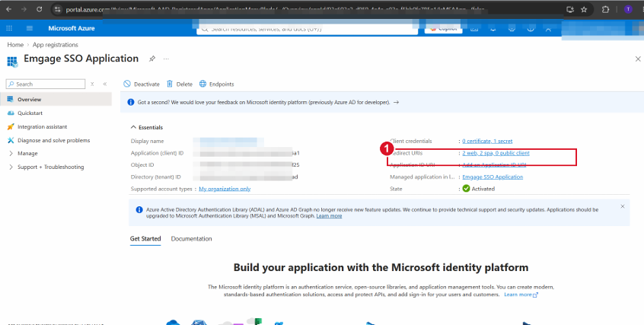This screenshot has width=644, height=325.
Task: Focus the Azure global search box
Action: click(x=308, y=29)
